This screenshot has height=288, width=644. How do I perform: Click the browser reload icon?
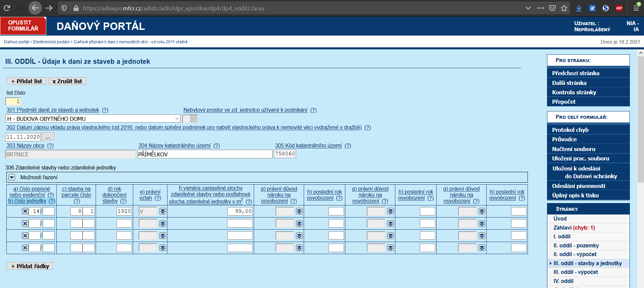point(7,8)
